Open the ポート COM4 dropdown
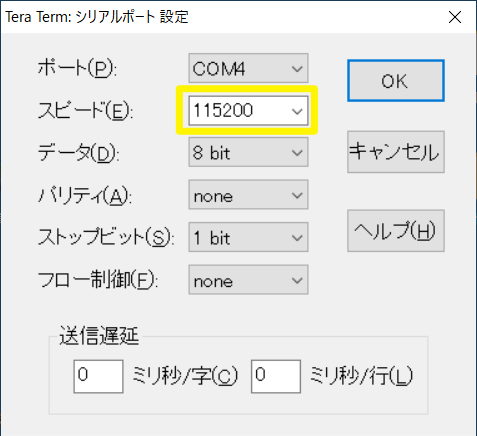 [x=248, y=68]
